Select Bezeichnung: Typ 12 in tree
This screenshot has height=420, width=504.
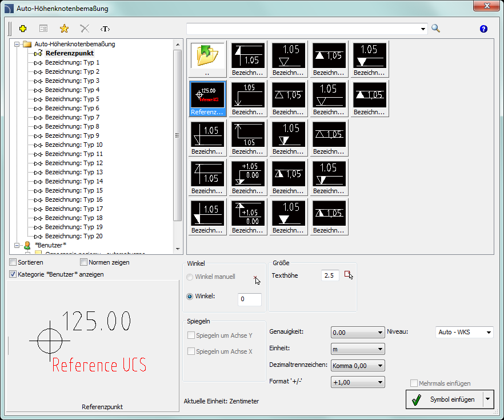pyautogui.click(x=74, y=163)
